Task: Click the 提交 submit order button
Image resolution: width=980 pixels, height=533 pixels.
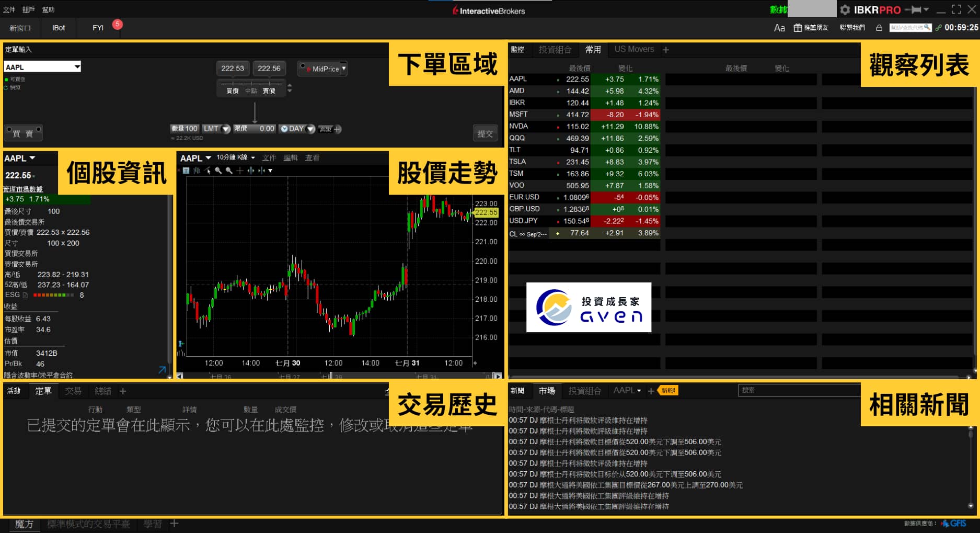Action: [x=485, y=134]
